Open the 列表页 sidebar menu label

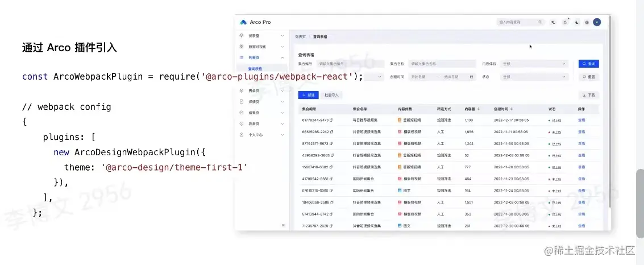point(254,58)
